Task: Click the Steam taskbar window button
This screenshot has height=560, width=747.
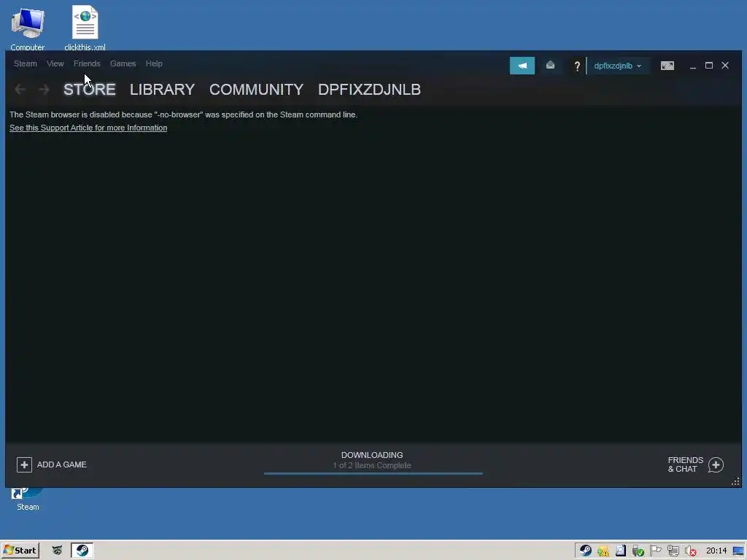Action: [x=82, y=551]
